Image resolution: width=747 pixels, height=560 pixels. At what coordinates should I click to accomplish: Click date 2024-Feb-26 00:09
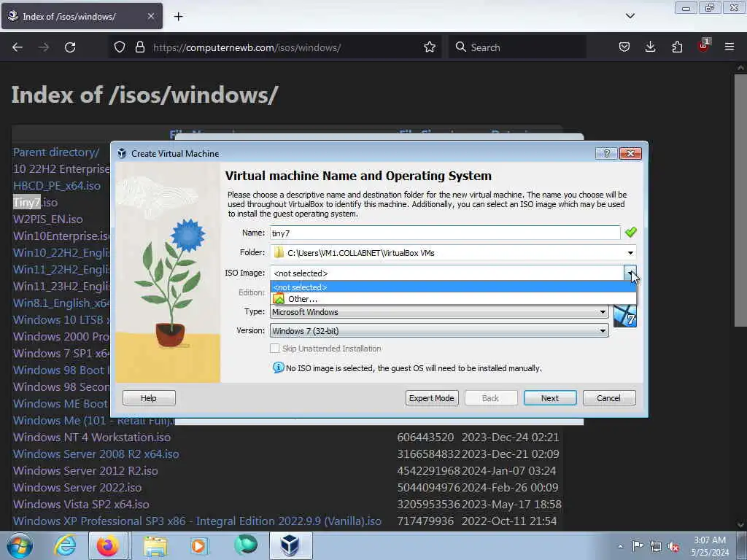pos(510,488)
